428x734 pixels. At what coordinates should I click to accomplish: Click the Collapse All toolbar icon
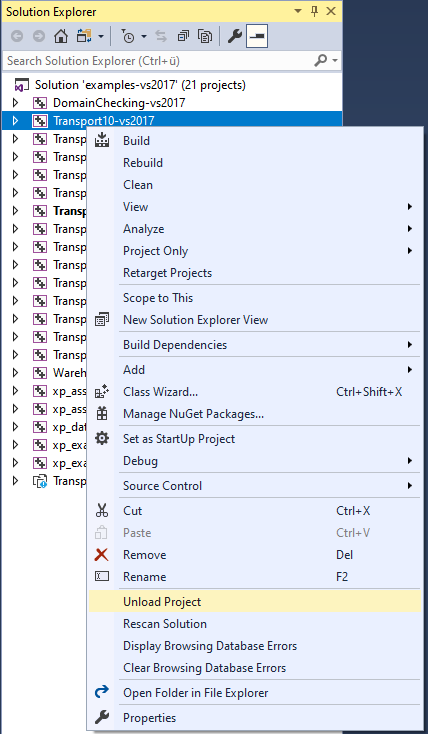tap(183, 37)
